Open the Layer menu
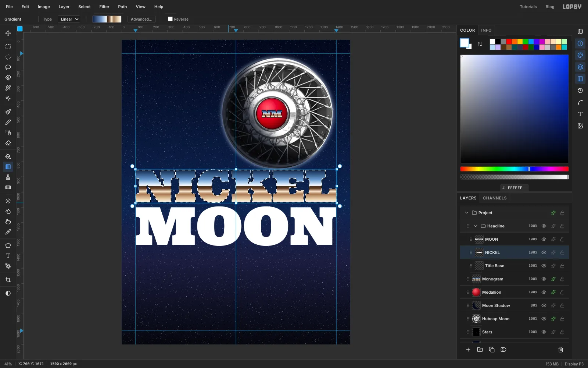 point(64,7)
